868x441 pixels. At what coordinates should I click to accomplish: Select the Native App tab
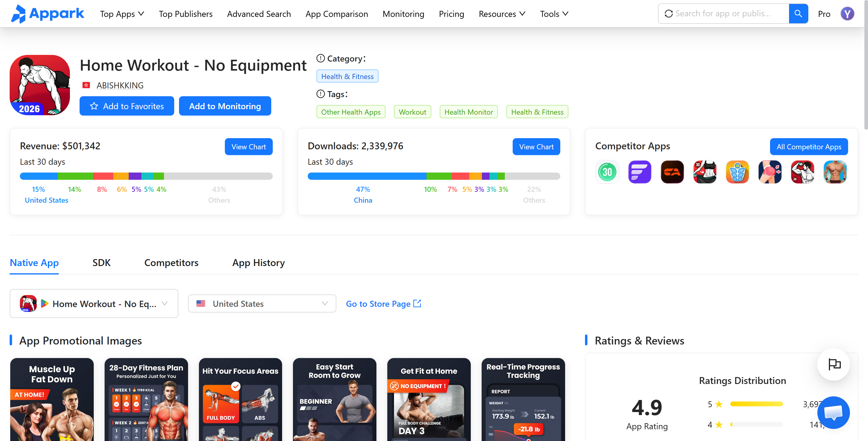[x=34, y=263]
